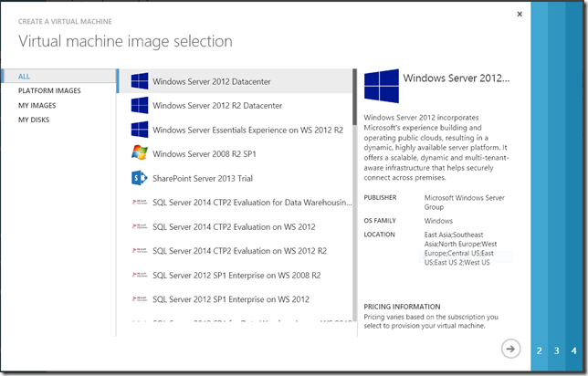Click the LOCATION label
This screenshot has height=376, width=588.
click(379, 235)
